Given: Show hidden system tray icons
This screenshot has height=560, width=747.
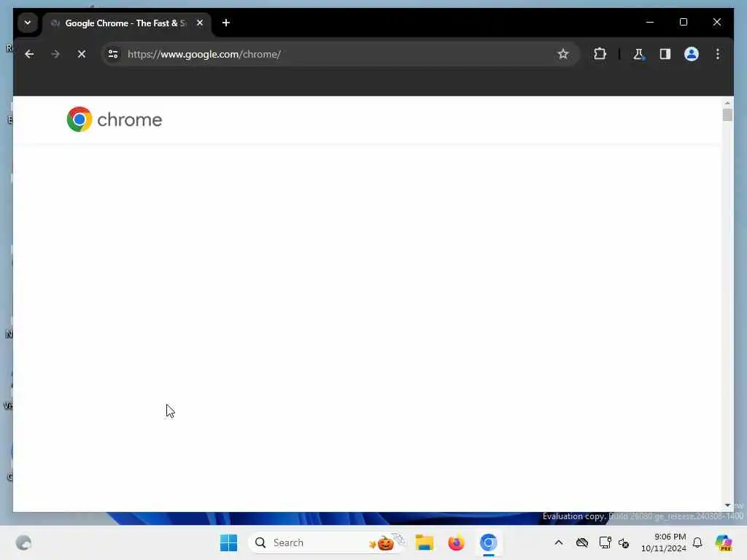Looking at the screenshot, I should coord(559,542).
